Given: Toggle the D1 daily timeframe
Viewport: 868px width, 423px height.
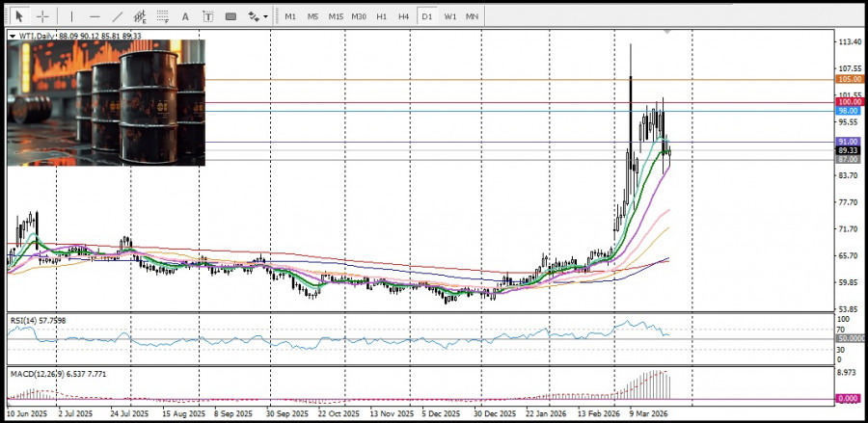Looking at the screenshot, I should coord(426,16).
